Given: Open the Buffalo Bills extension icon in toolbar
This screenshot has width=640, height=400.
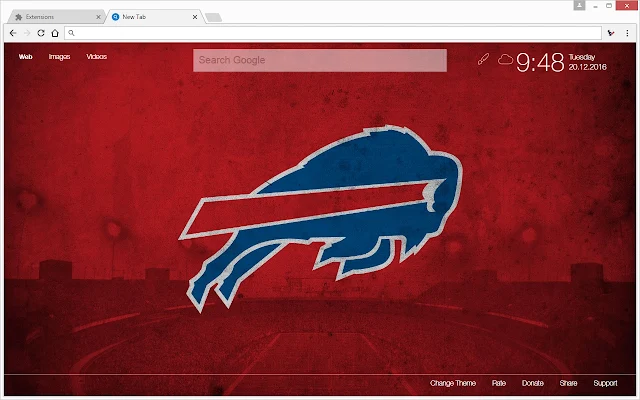Looking at the screenshot, I should (x=611, y=33).
